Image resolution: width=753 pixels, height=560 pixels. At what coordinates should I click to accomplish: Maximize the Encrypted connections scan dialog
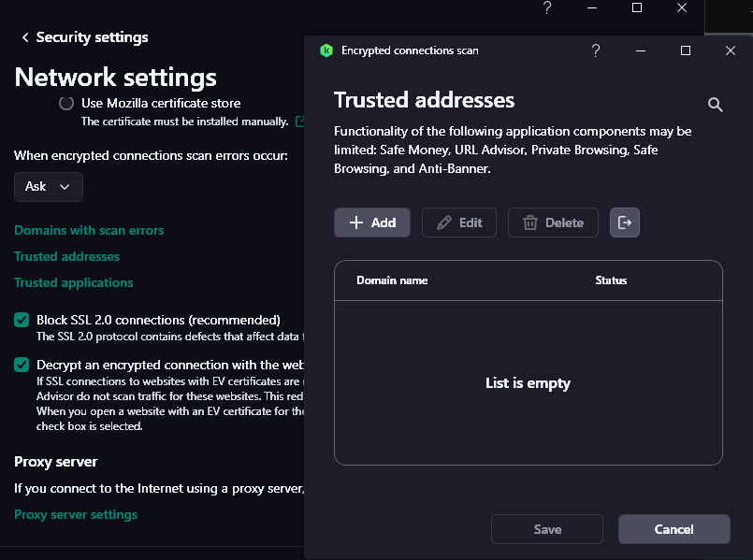(x=686, y=50)
